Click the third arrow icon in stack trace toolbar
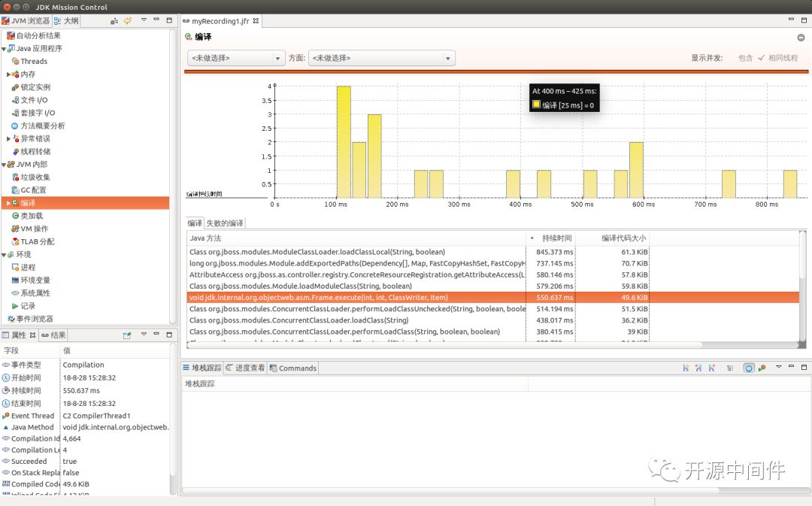812x506 pixels. (712, 368)
